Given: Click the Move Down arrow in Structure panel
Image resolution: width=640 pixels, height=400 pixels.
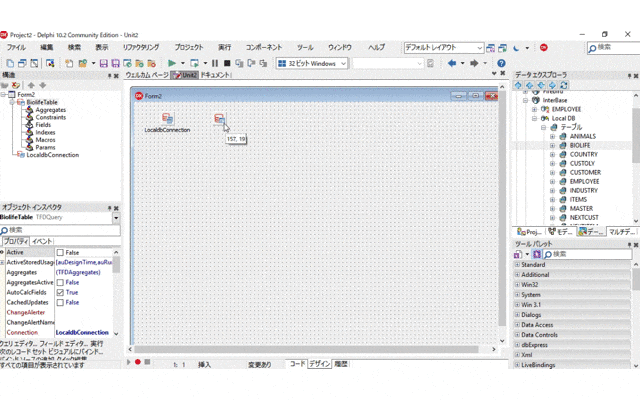Looking at the screenshot, I should click(x=42, y=85).
